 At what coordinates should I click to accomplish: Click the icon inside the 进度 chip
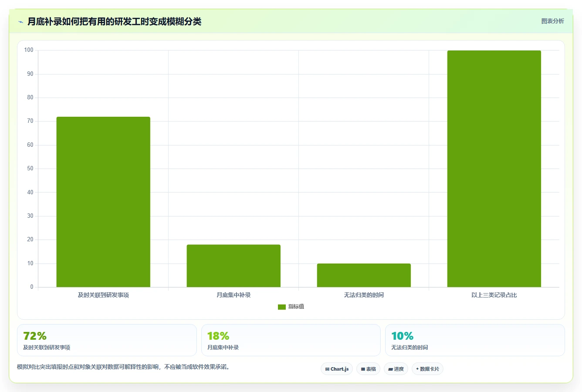391,369
